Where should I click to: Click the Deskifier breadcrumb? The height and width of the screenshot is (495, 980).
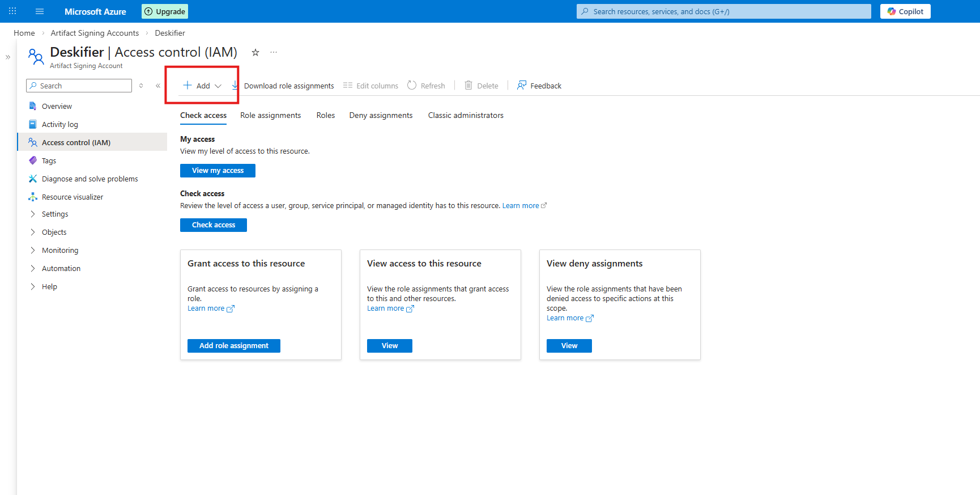(x=170, y=33)
